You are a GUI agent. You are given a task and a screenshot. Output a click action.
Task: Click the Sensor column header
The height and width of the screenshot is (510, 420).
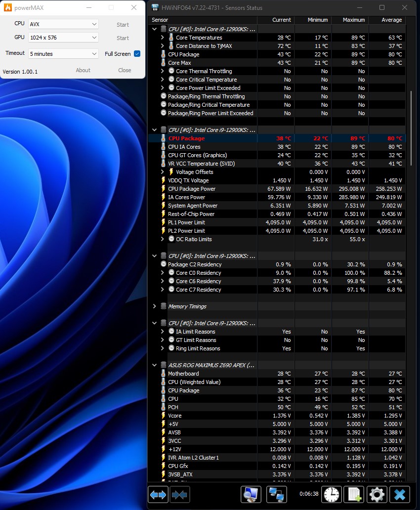(x=203, y=20)
